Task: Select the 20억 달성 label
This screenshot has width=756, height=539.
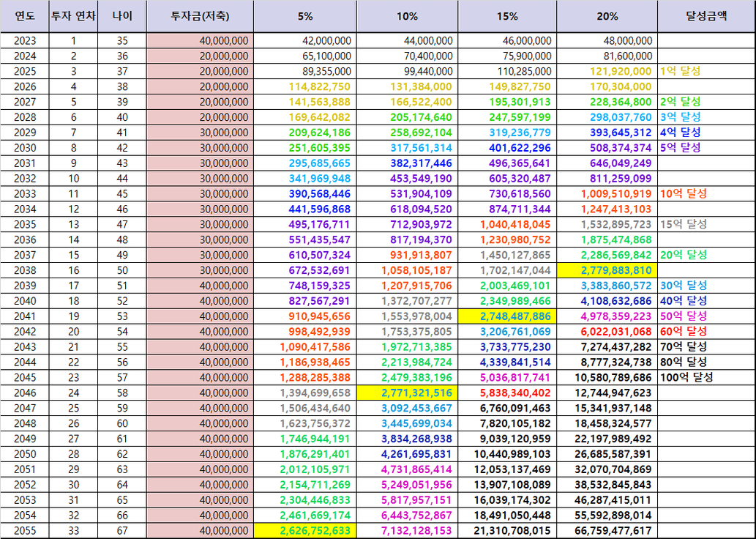Action: (684, 255)
